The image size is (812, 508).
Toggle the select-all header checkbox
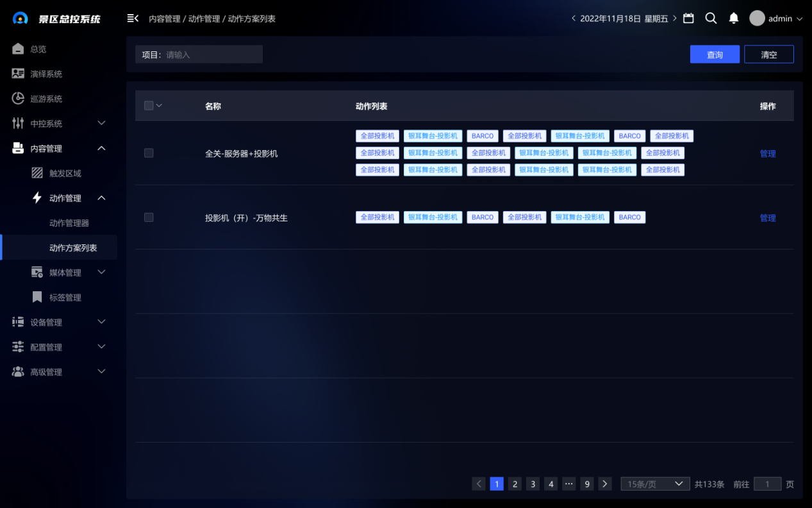(149, 106)
